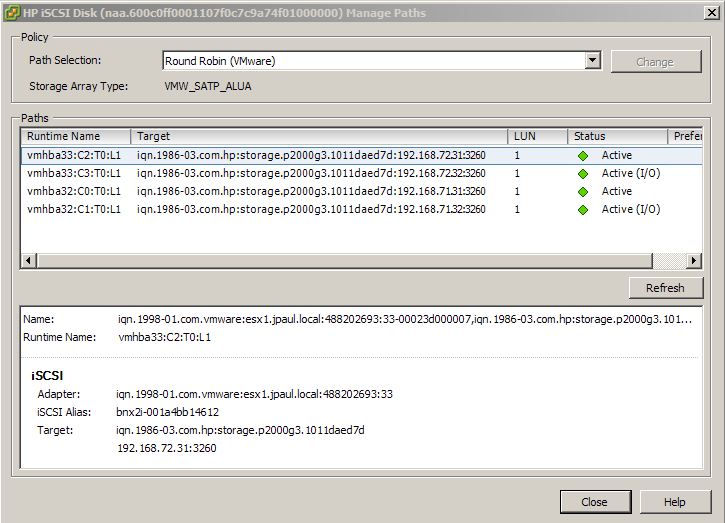The image size is (725, 523).
Task: Click target ending 192.168.71.32:3260
Action: tap(311, 209)
